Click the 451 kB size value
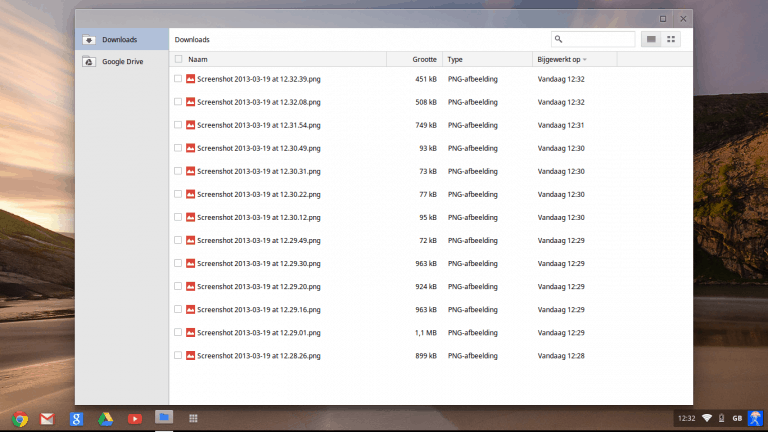 click(x=426, y=79)
